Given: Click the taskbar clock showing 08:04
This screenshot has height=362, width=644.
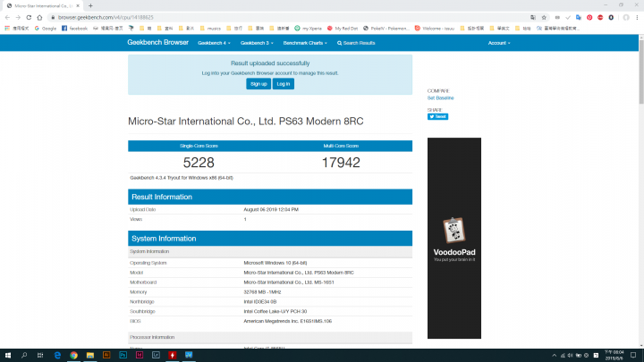Looking at the screenshot, I should (x=614, y=355).
